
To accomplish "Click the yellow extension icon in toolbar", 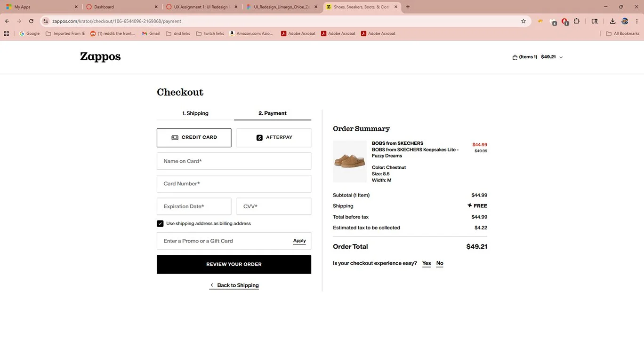I will pos(540,21).
